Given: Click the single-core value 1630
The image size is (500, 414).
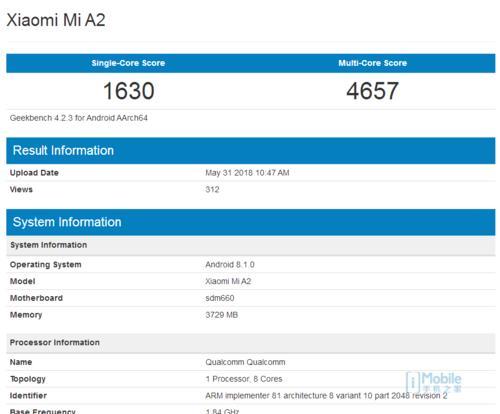Looking at the screenshot, I should [x=129, y=91].
